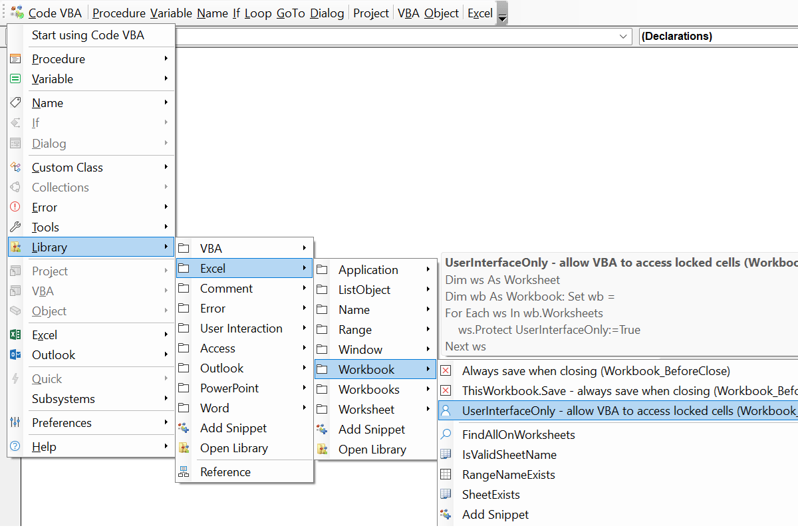Expand the Worksheet submenu arrow
Image resolution: width=798 pixels, height=532 pixels.
pyautogui.click(x=428, y=410)
